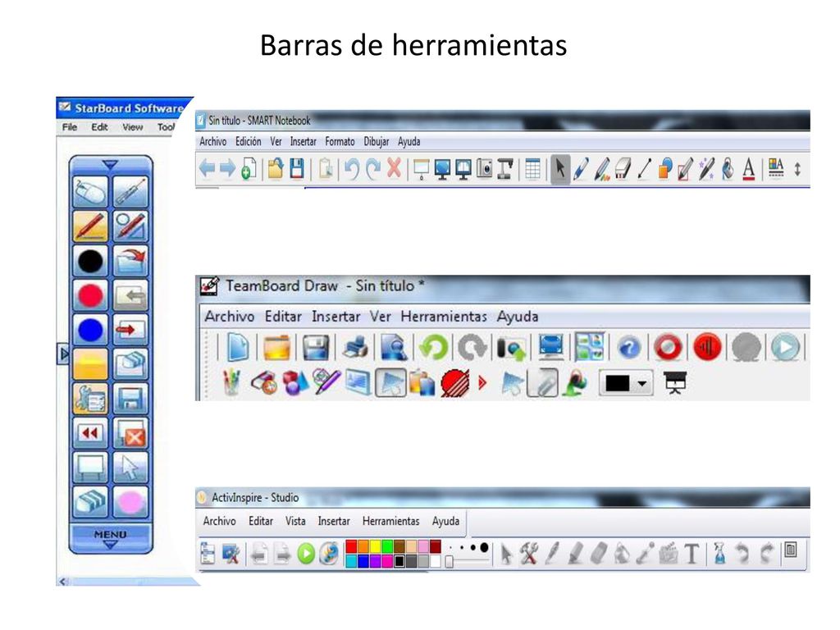Click the green play icon in ActivInspire

pos(306,554)
